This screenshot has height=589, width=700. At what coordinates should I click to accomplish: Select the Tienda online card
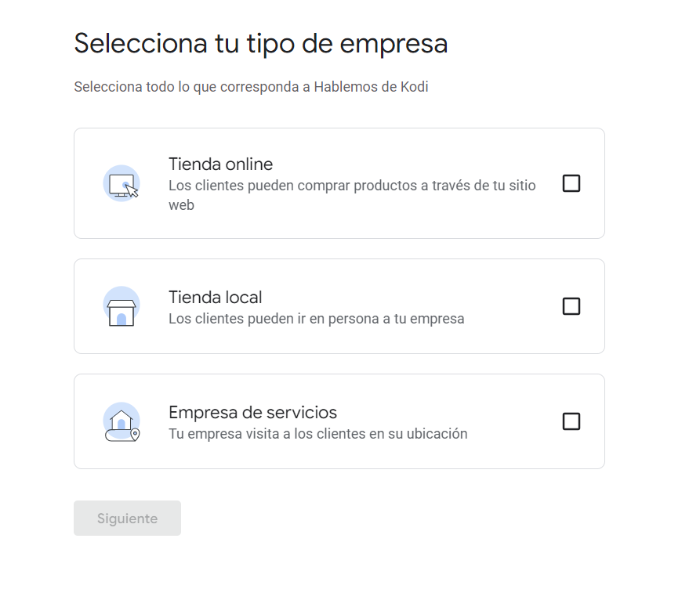pyautogui.click(x=339, y=182)
